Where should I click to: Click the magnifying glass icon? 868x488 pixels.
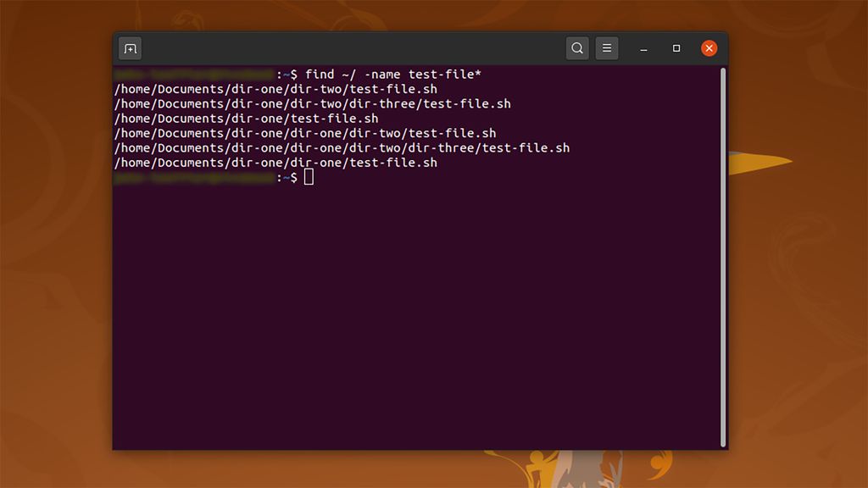pyautogui.click(x=577, y=48)
